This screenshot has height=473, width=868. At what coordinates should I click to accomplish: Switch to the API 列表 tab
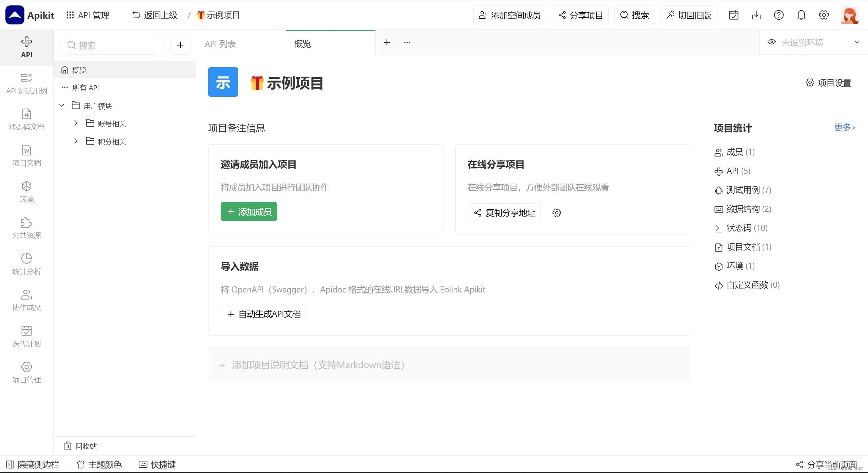coord(220,44)
